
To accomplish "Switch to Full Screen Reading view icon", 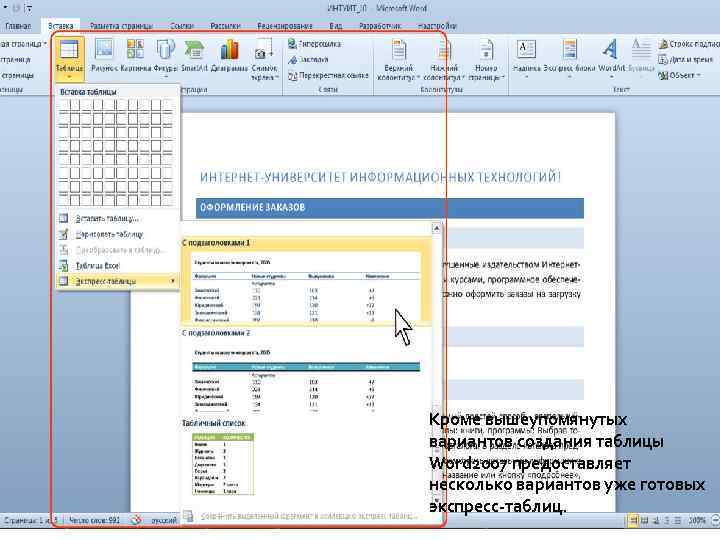I will tap(645, 521).
